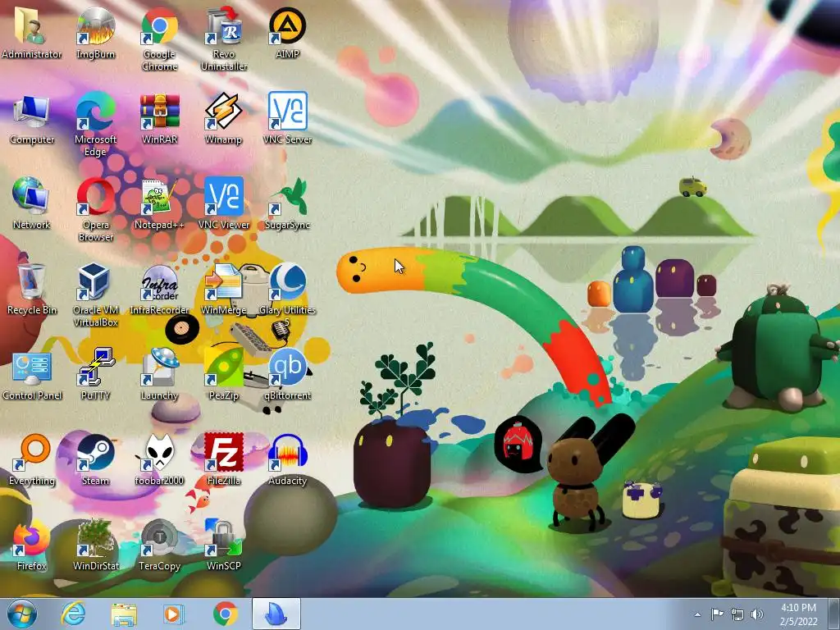Launch Chrome from the taskbar
The height and width of the screenshot is (630, 840).
[226, 614]
